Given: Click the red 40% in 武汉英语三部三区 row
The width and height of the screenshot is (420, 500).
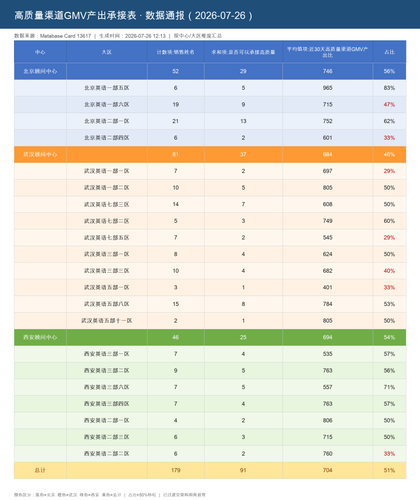Looking at the screenshot, I should [x=389, y=271].
